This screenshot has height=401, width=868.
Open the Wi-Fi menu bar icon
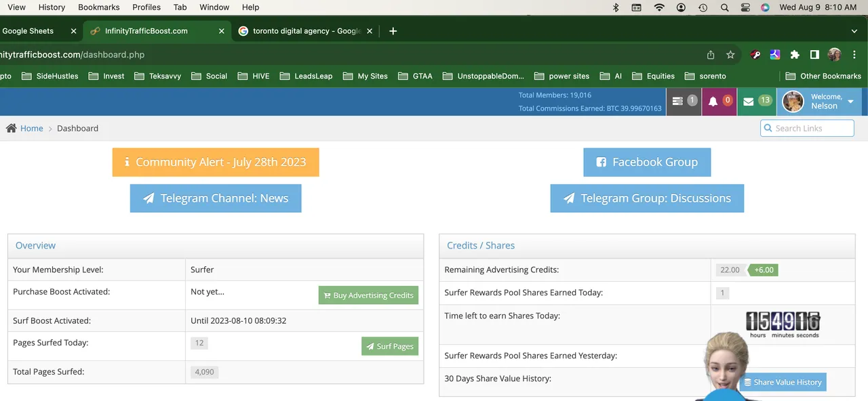pos(659,7)
